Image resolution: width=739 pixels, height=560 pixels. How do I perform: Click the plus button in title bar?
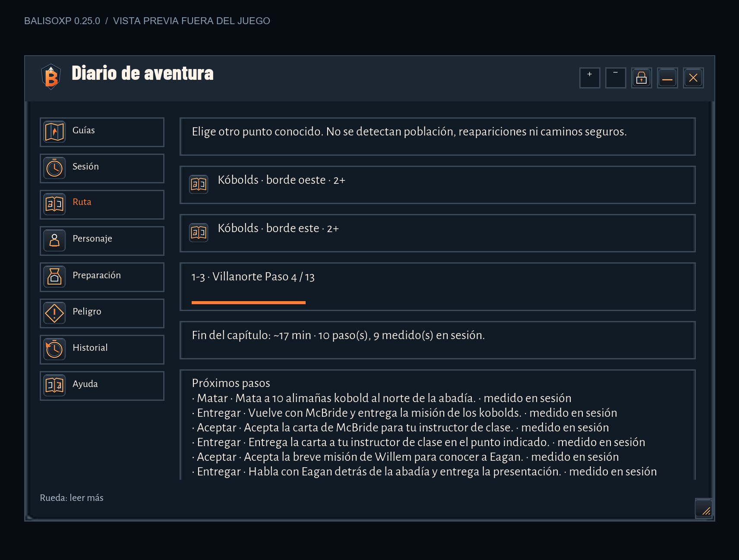[x=590, y=78]
